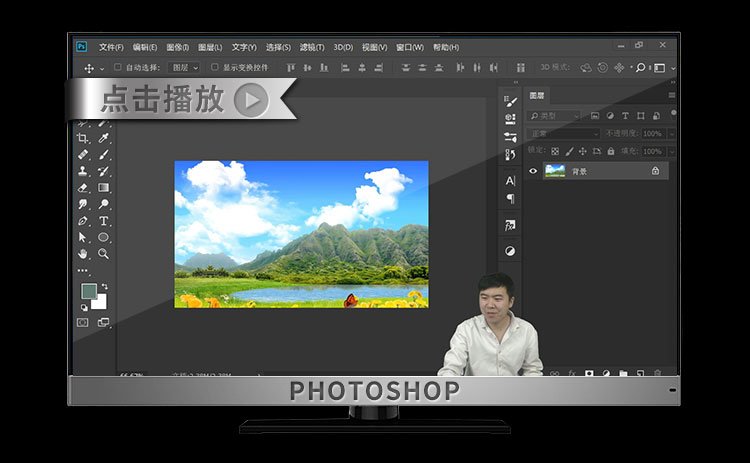Open the Adjustments sliders panel icon
This screenshot has height=463, width=750.
coord(510,137)
